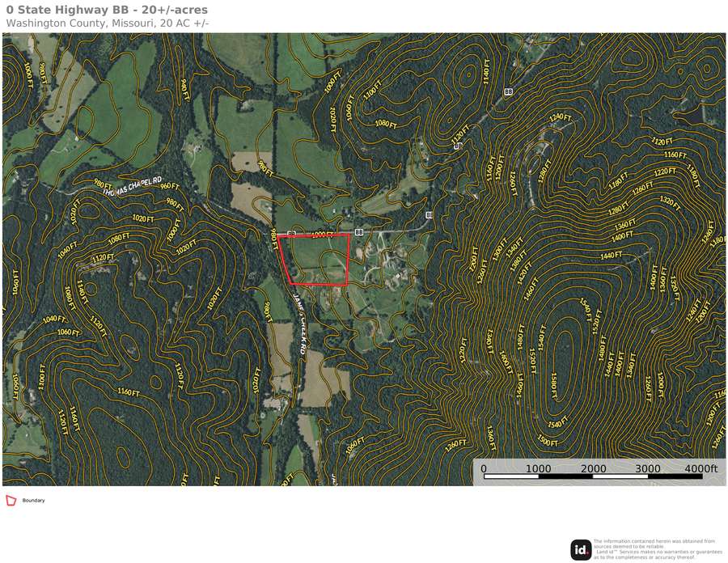Click the title "0 State Highway BB - 20+/-acres"
Image resolution: width=728 pixels, height=563 pixels.
[107, 10]
